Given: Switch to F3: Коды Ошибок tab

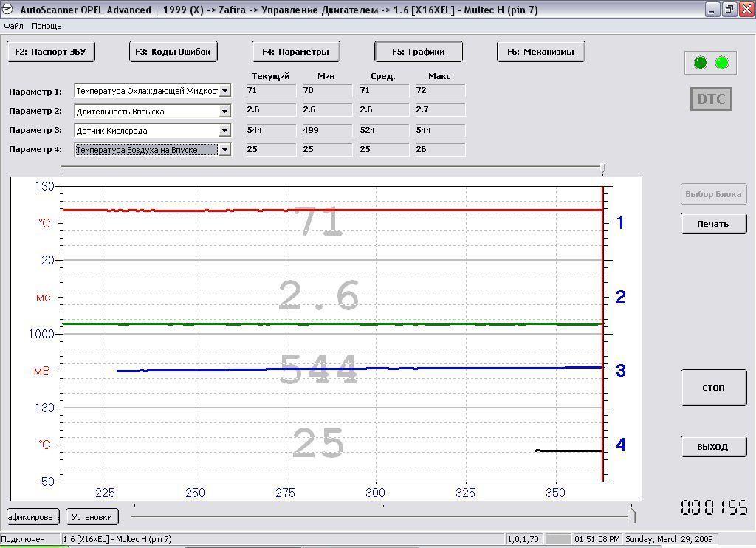Looking at the screenshot, I should 173,52.
